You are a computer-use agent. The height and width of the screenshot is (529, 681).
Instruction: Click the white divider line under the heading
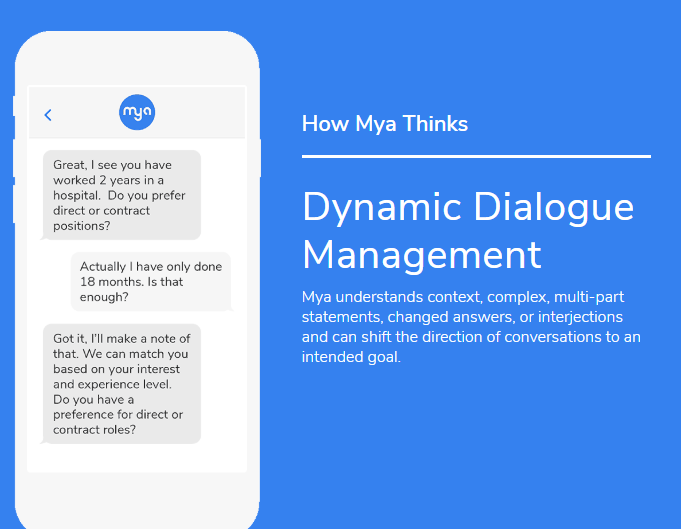click(476, 157)
